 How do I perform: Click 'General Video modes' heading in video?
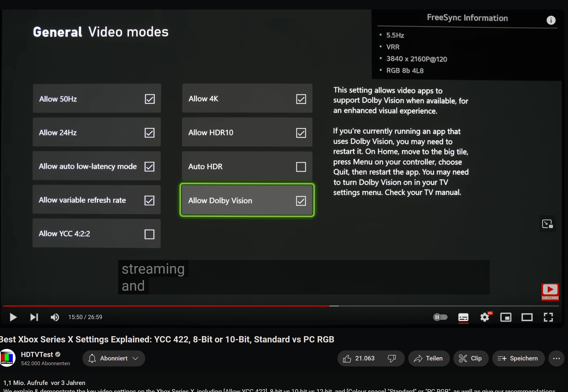[x=101, y=32]
